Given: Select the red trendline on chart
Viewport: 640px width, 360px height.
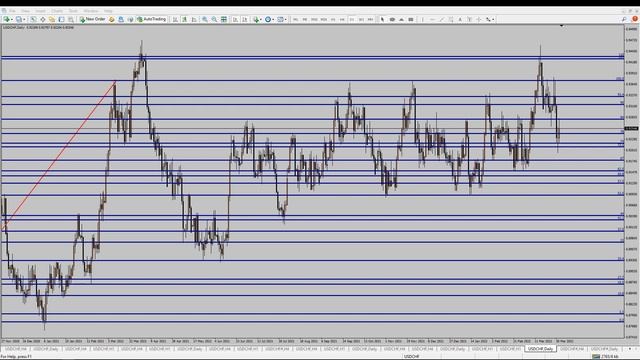Looking at the screenshot, I should tap(59, 156).
